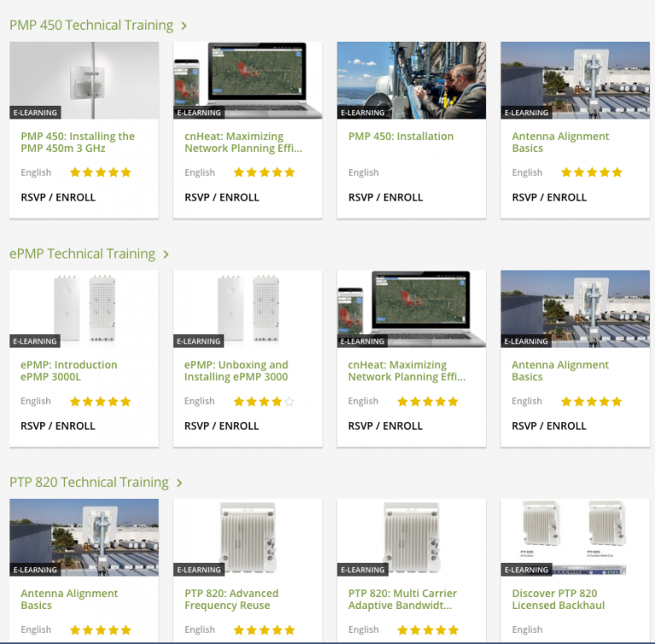Click the E-LEARNING badge on the ePMP 3000L card

click(x=35, y=341)
